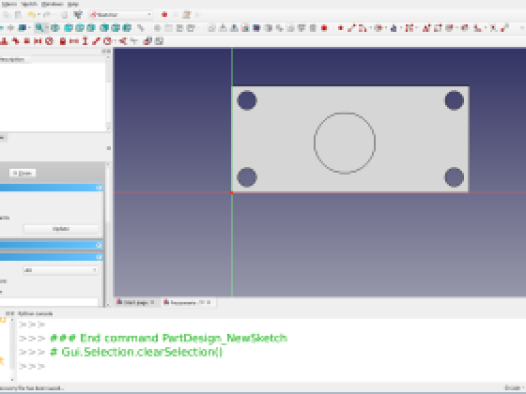Click the Close button in task panel
This screenshot has width=526, height=394.
(22, 173)
